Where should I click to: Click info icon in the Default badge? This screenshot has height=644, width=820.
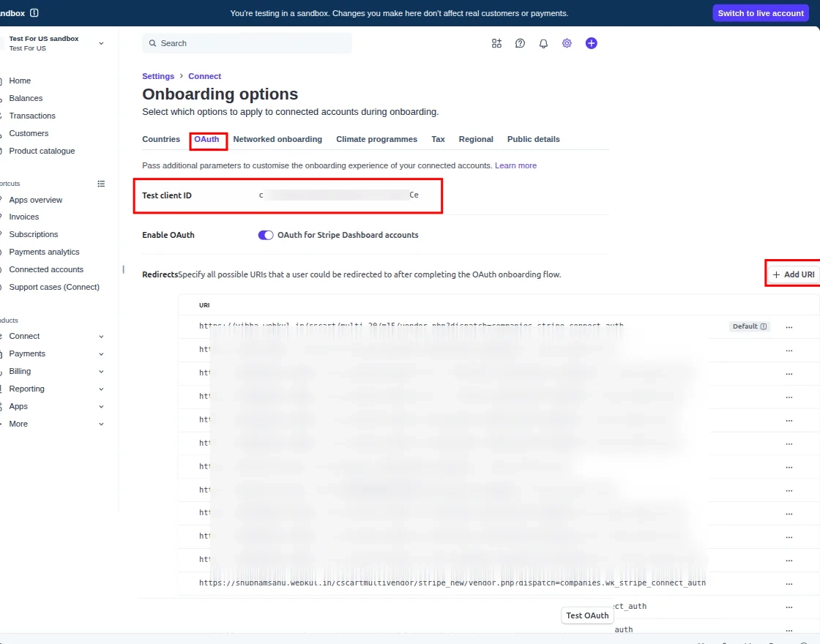(x=764, y=326)
